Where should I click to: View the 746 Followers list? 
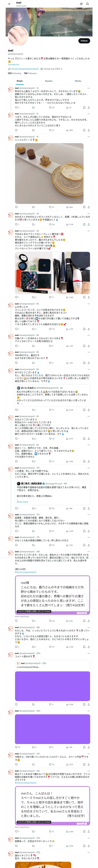(30, 73)
